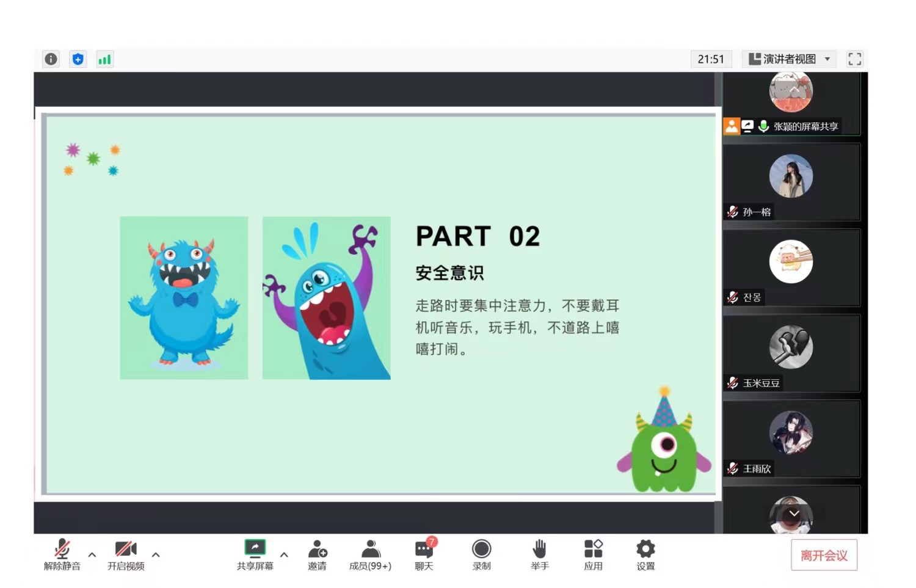This screenshot has width=916, height=588.
Task: Click muted mic icon beside 잔용
Action: pos(733,297)
